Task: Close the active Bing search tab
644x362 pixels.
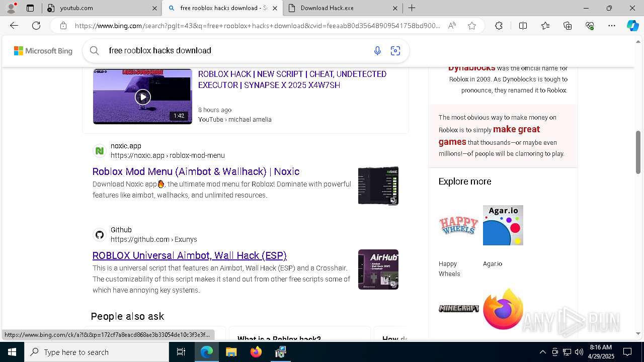Action: pyautogui.click(x=275, y=8)
